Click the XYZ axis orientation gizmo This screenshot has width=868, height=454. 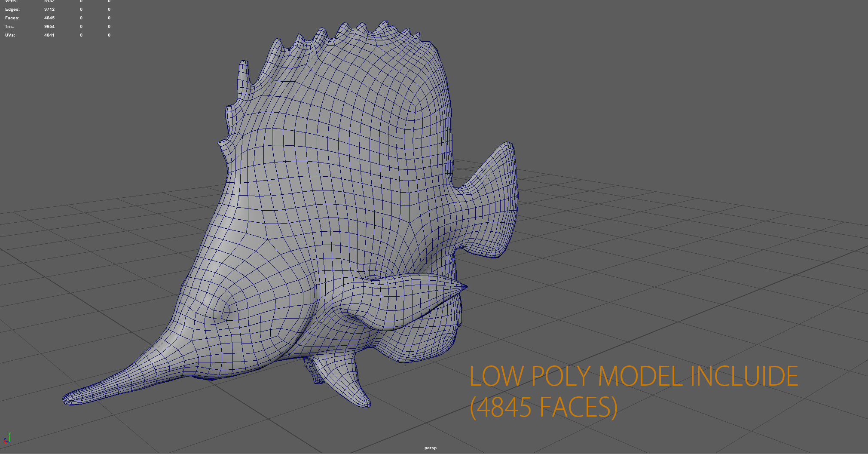(7, 438)
